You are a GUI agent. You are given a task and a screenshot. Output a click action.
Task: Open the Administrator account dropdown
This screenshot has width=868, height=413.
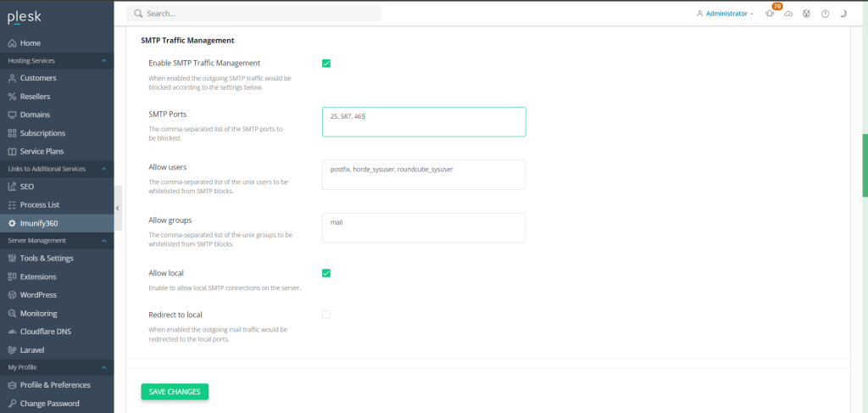[x=725, y=14]
